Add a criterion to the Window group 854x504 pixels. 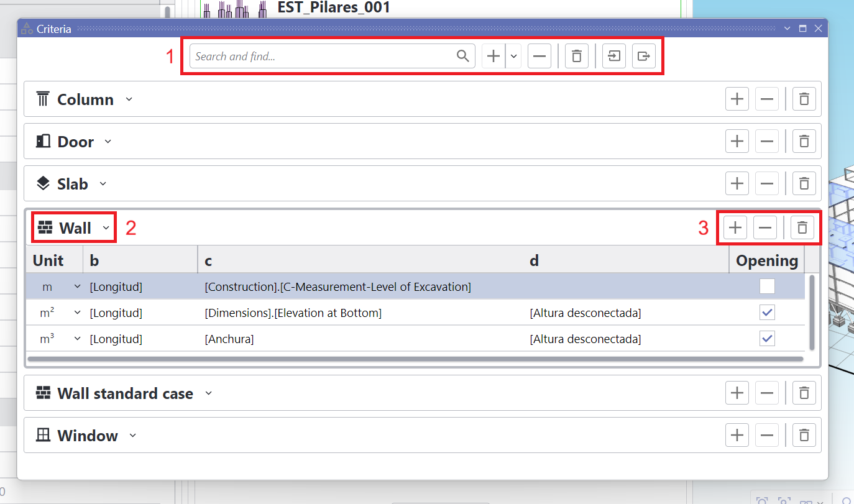(x=737, y=435)
